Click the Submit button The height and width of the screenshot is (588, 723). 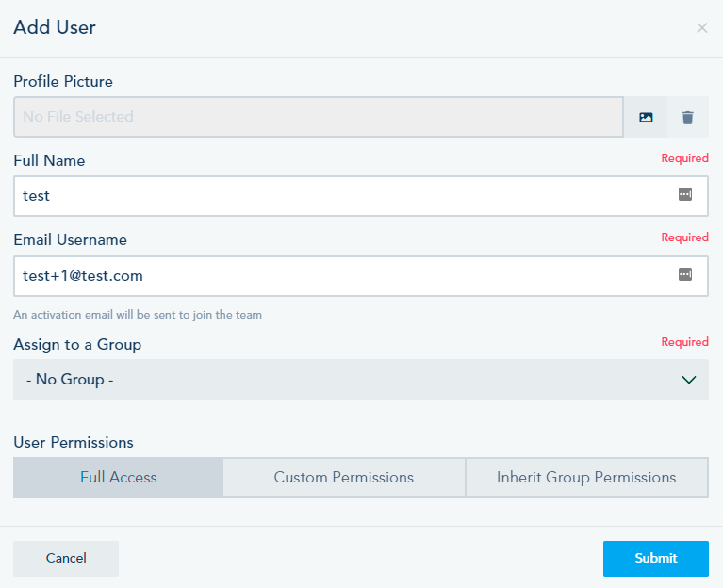pos(656,559)
